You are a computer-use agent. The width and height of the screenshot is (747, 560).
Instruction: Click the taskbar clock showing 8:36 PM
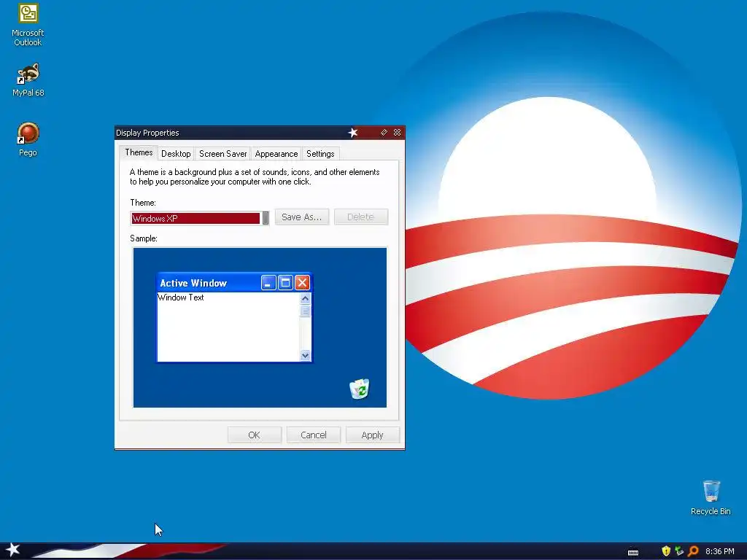(x=719, y=551)
